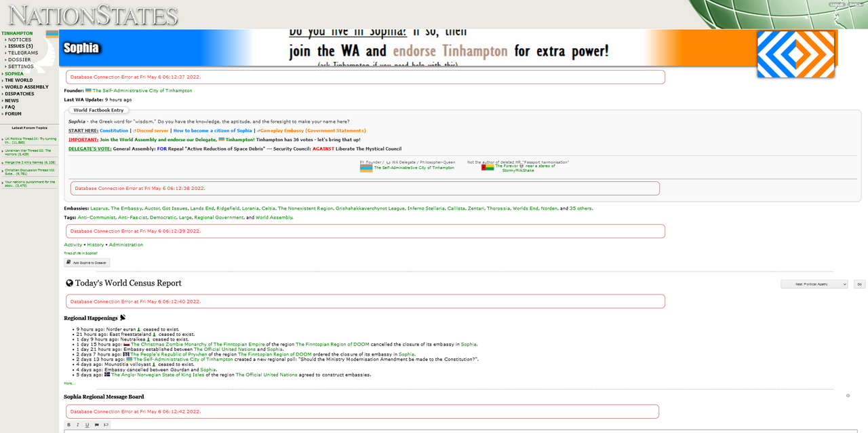Open DOSSIER in the sidebar
The width and height of the screenshot is (868, 433).
[20, 60]
